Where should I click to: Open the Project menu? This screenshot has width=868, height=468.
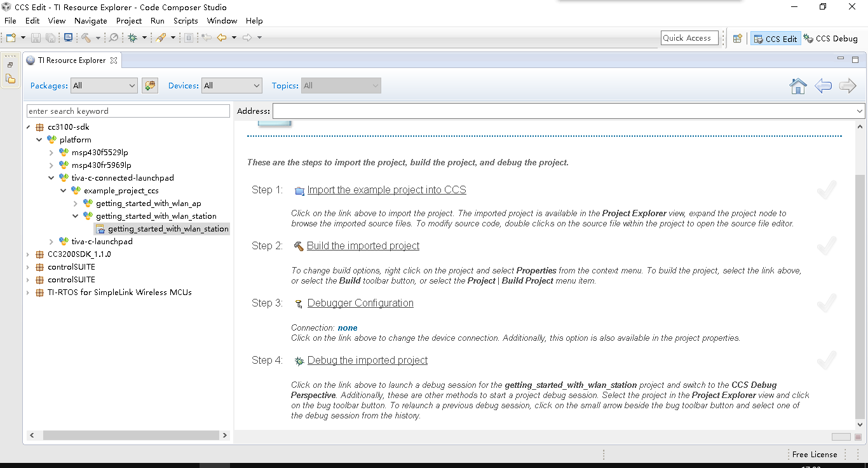(129, 21)
